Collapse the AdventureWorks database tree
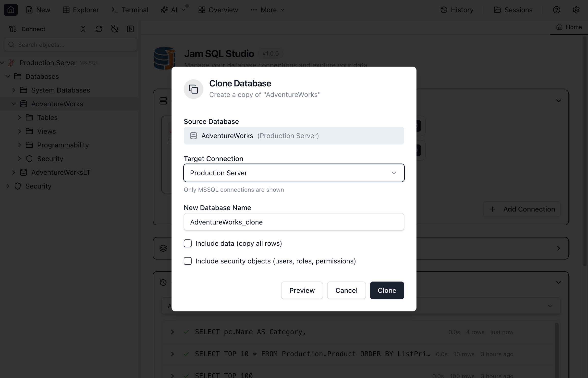 [x=14, y=104]
